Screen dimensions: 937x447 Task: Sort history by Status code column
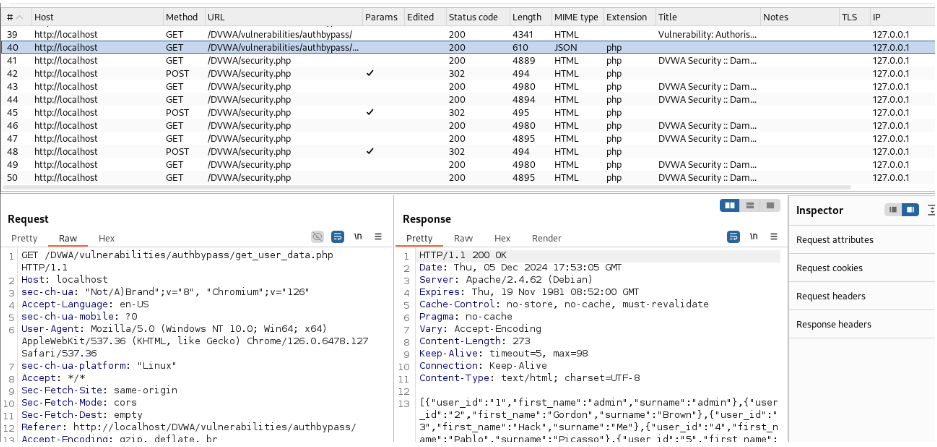(473, 17)
